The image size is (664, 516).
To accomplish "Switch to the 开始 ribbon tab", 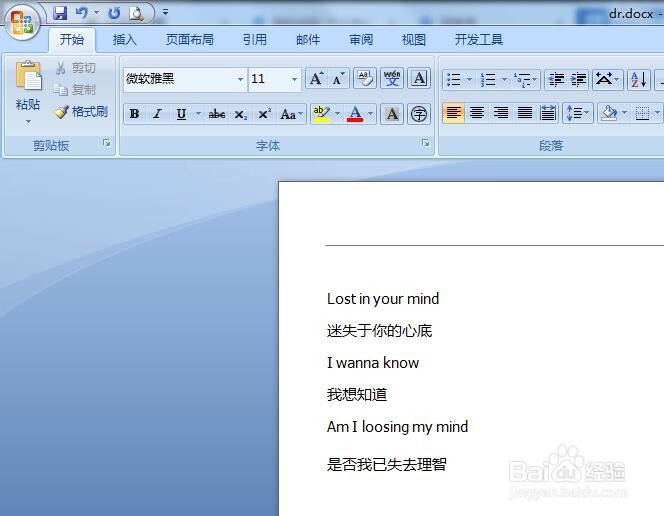I will [72, 40].
